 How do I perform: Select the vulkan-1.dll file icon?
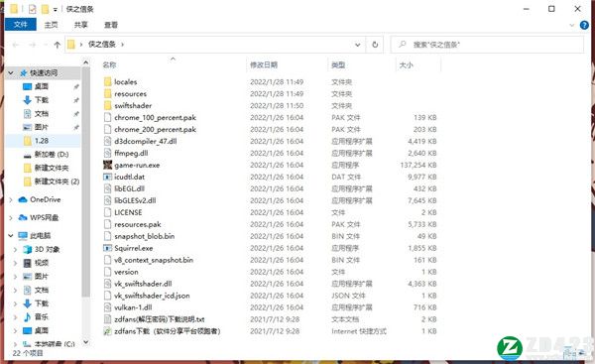click(x=108, y=307)
